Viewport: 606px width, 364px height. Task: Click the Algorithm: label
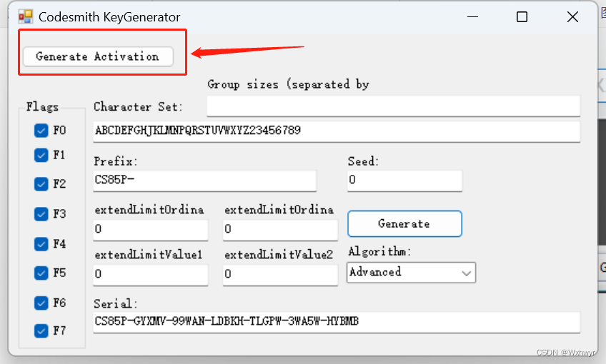[x=379, y=252]
